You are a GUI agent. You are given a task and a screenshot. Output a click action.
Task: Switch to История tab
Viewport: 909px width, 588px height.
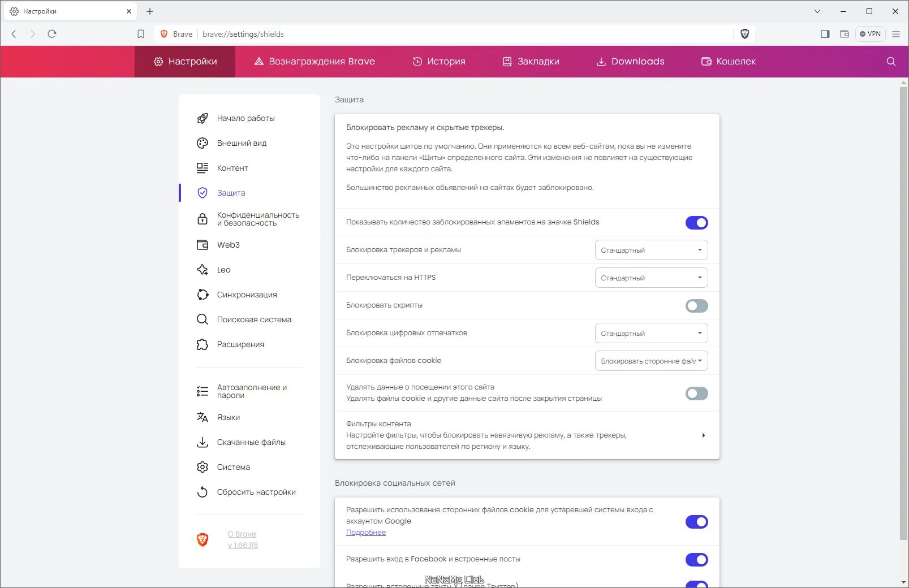(x=438, y=62)
